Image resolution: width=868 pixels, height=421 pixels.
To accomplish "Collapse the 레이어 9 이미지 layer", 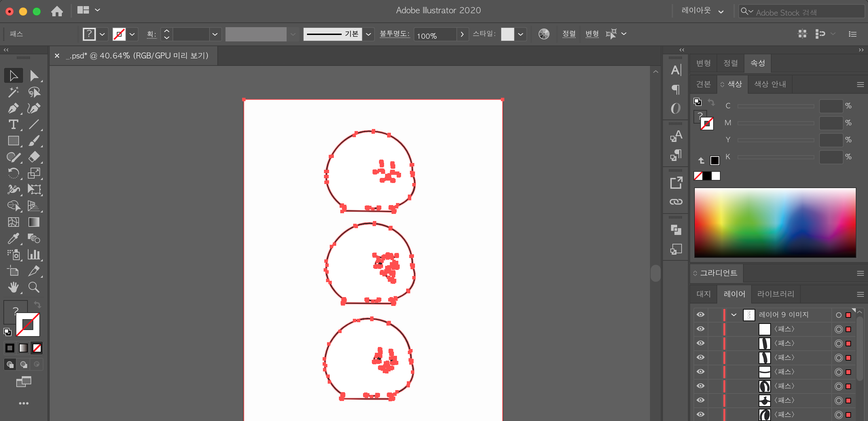I will point(734,314).
